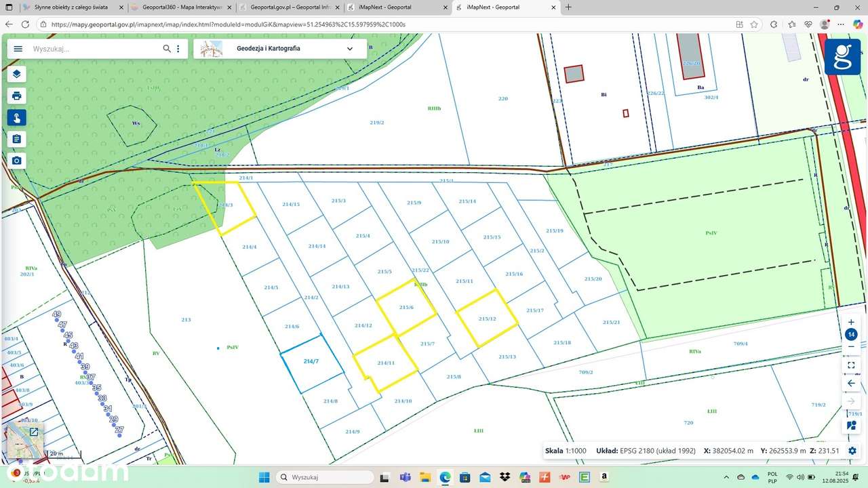Open search options three-dot menu
Image resolution: width=868 pixels, height=488 pixels.
[x=178, y=49]
